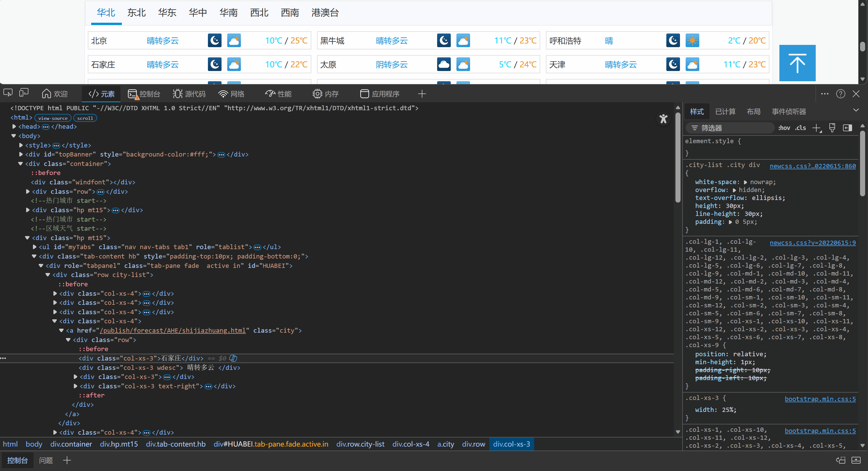Toggle the .cls class editor
This screenshot has width=868, height=471.
[x=800, y=128]
